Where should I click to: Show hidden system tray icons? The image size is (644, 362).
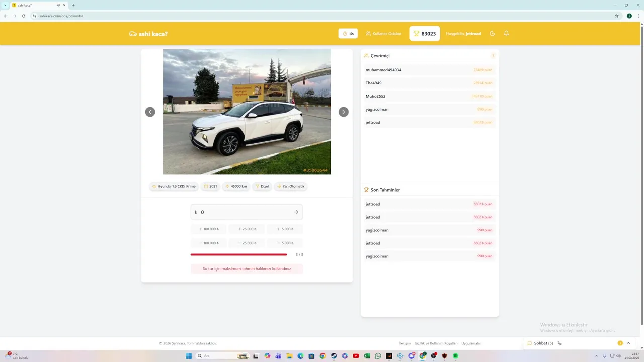(x=597, y=356)
